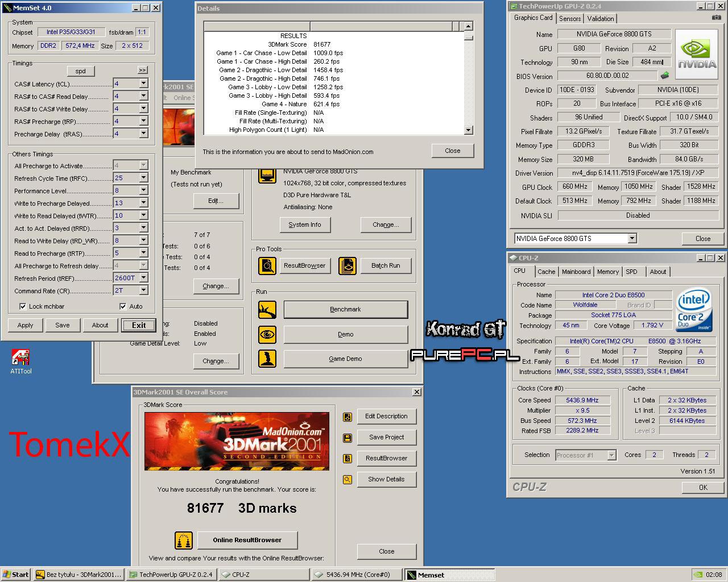Viewport: 728px width, 582px height.
Task: Click the About button in MemSet
Action: [x=100, y=325]
